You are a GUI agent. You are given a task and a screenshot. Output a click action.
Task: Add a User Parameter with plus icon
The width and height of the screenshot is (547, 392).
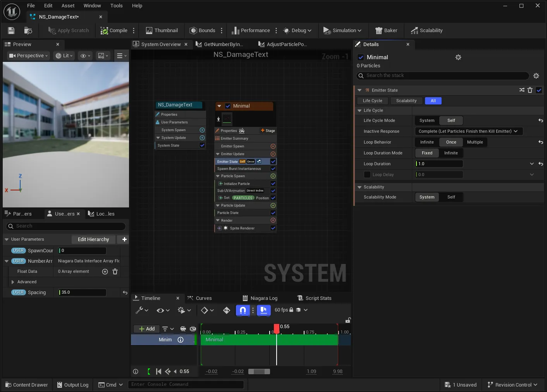pos(124,240)
